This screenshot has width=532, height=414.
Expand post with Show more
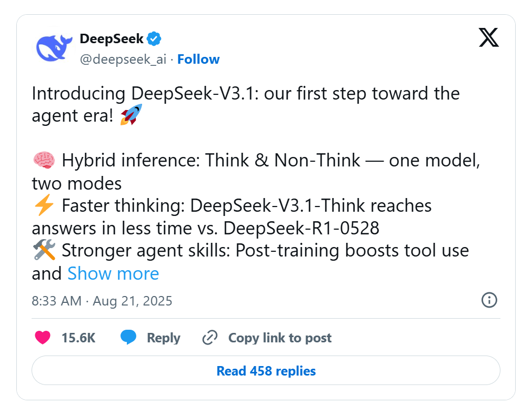113,273
